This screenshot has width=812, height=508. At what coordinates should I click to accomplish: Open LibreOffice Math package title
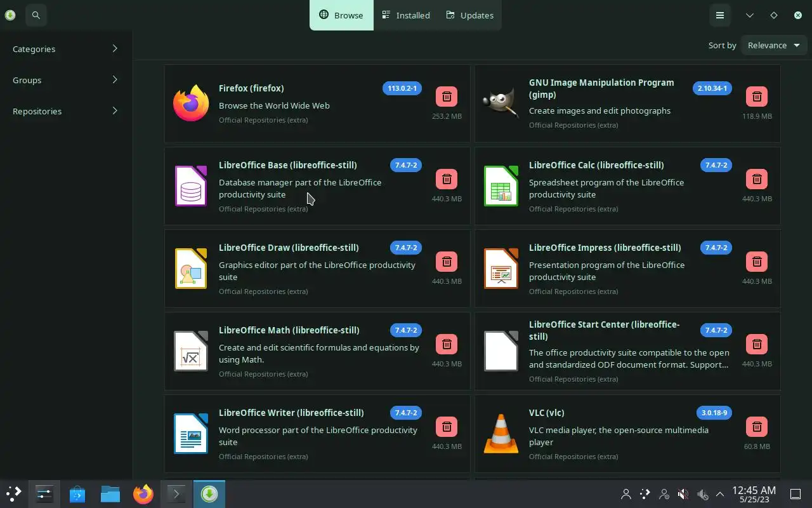[x=289, y=330]
